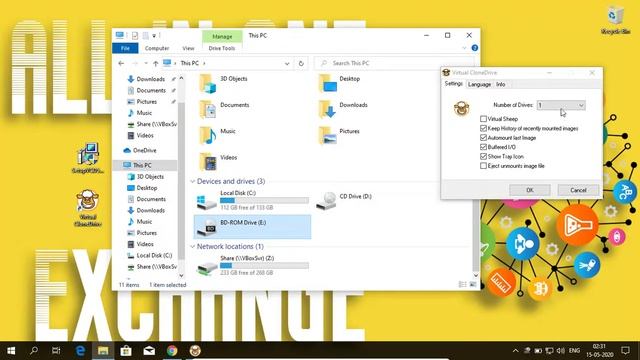Open the File tab in Explorer
640x360 pixels.
pyautogui.click(x=125, y=48)
